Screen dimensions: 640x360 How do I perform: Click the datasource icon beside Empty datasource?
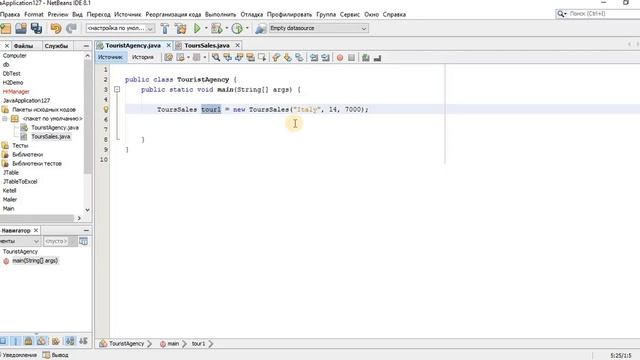[260, 28]
